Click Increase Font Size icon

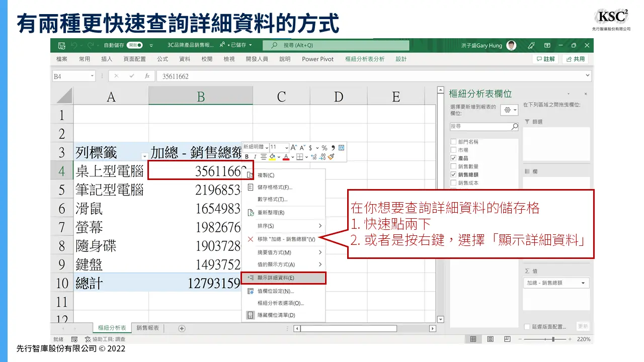coord(294,147)
